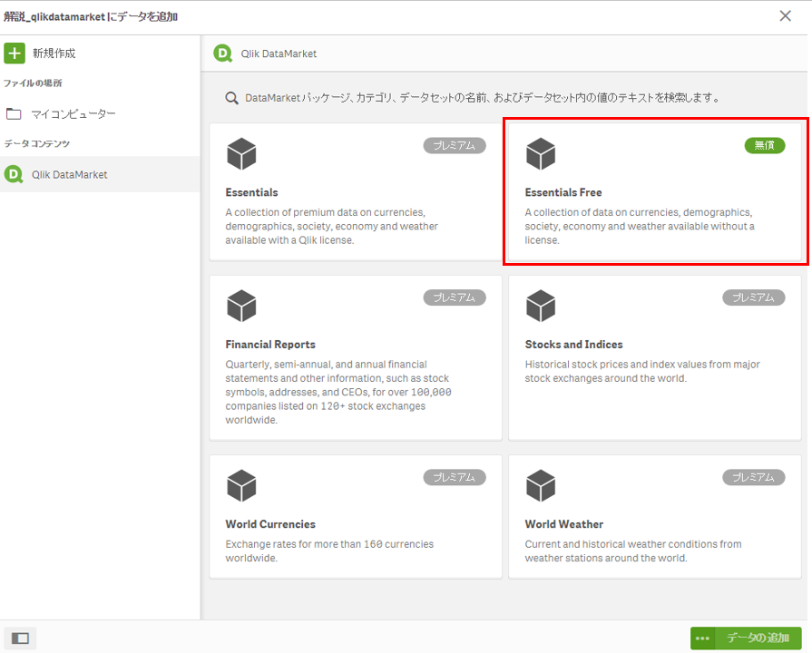Open the マイコンピューター folder icon
The height and width of the screenshot is (653, 812).
(14, 113)
